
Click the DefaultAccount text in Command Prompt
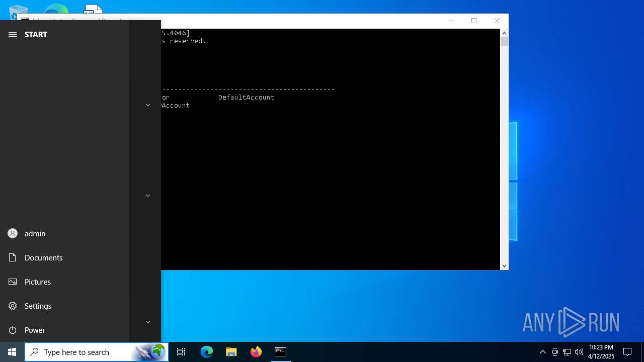pos(246,97)
